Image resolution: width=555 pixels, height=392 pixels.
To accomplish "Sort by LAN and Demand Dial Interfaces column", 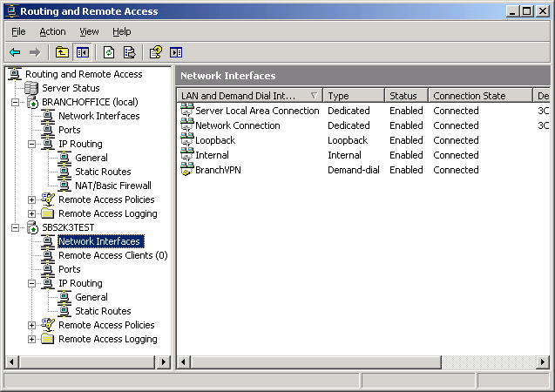I will tap(250, 96).
